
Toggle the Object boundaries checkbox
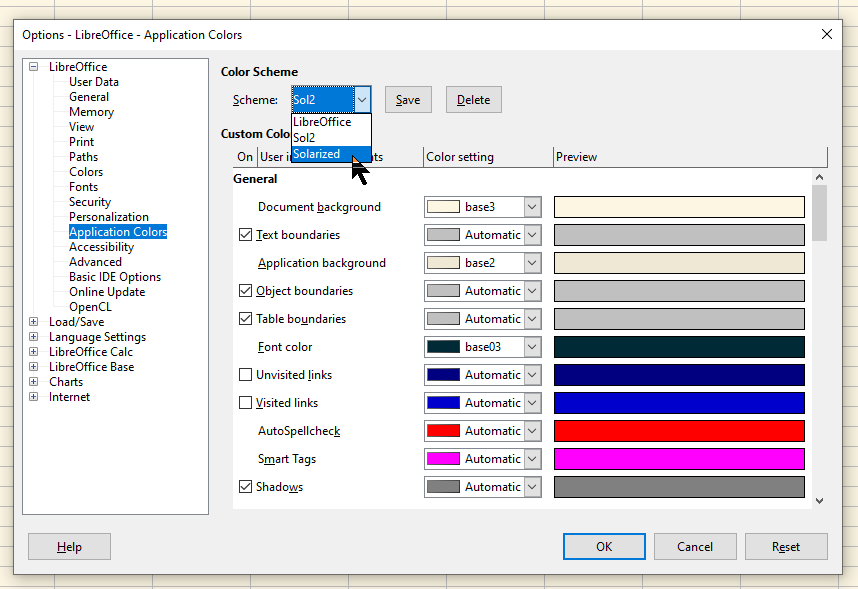point(246,291)
